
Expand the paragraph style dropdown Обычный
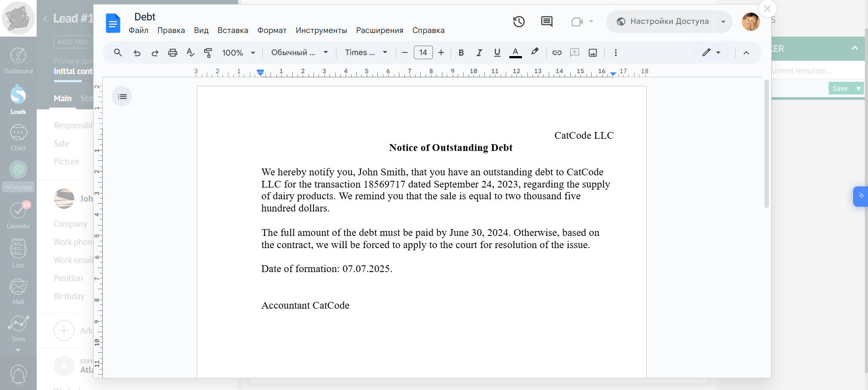tap(299, 53)
